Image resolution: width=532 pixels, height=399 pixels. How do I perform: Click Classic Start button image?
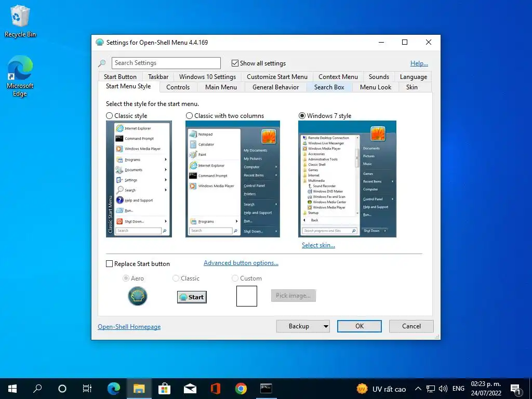click(x=192, y=297)
